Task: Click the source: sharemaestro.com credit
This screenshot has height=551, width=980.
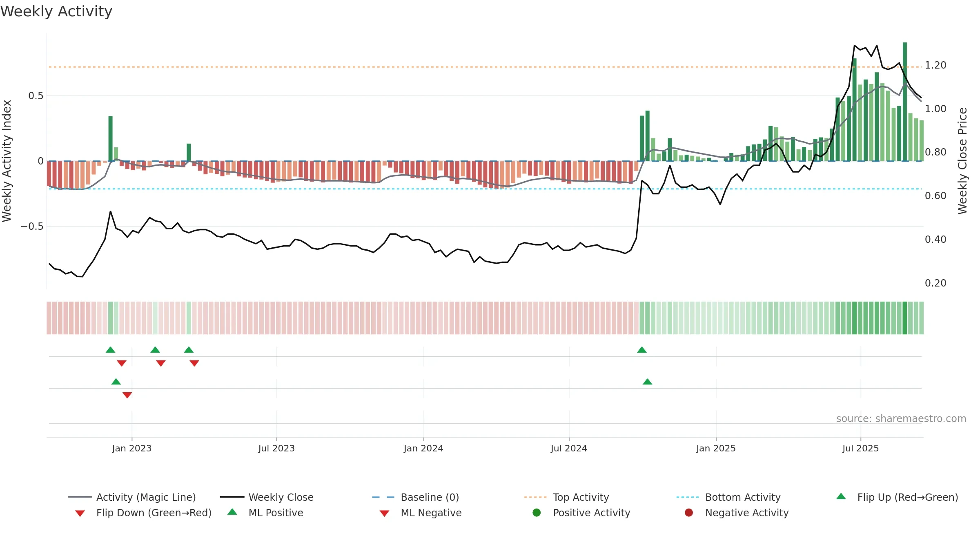Action: pos(901,419)
